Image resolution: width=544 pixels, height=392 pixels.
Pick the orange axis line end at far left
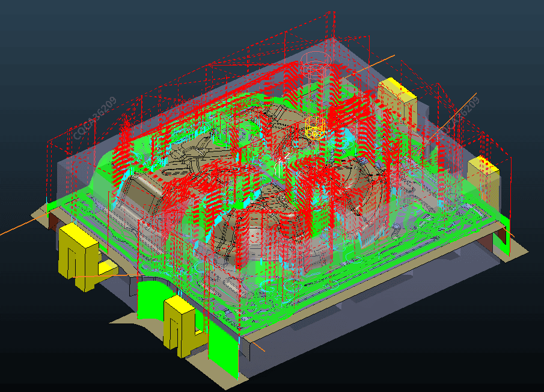(4, 234)
